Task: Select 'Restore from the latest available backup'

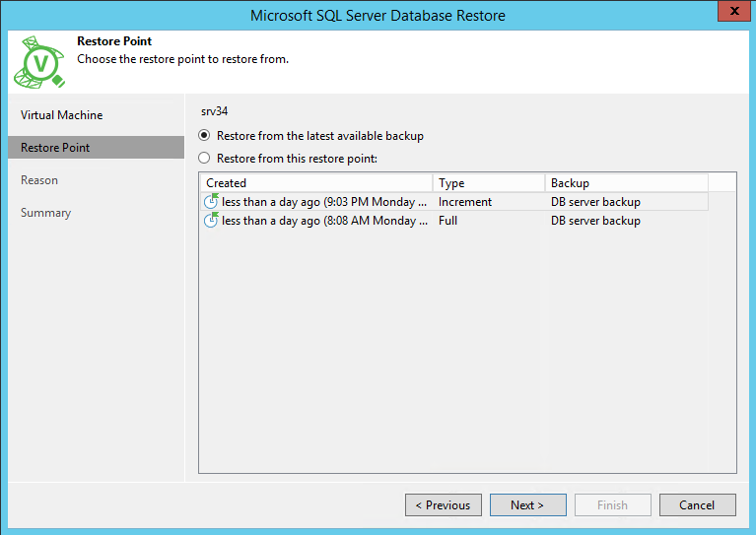Action: pyautogui.click(x=205, y=136)
